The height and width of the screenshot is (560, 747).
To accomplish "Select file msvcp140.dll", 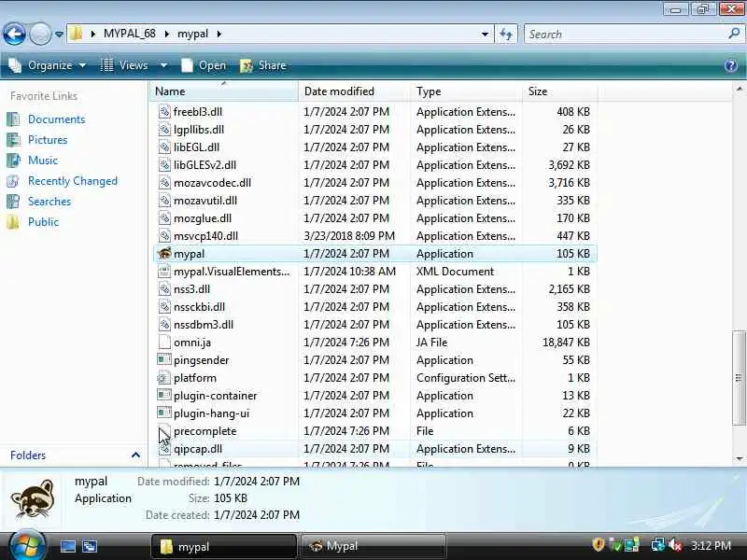I will pos(205,236).
